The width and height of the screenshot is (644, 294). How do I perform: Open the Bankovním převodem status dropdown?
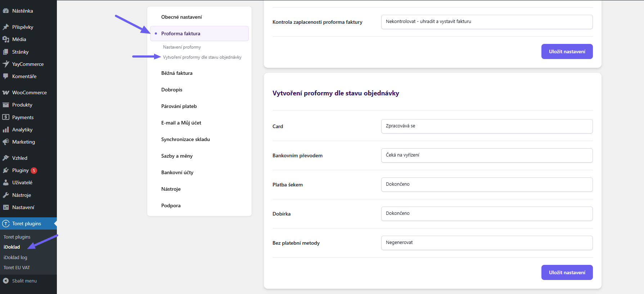(x=487, y=155)
